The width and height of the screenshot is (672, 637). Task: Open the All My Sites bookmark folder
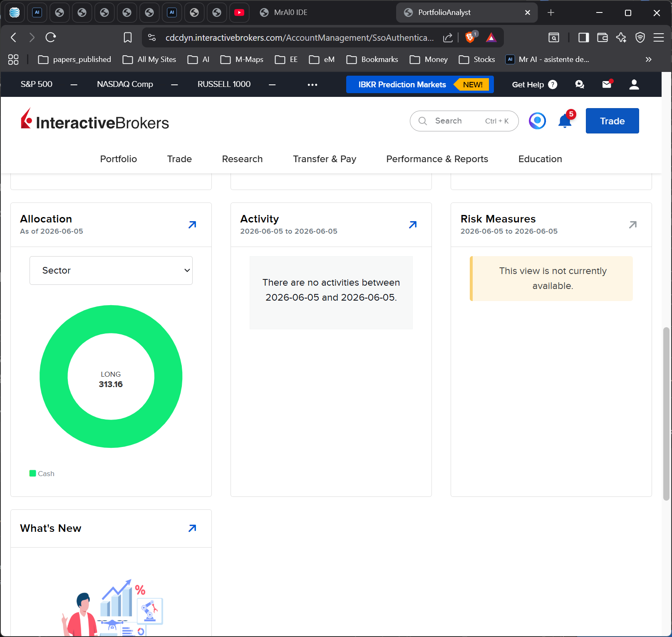[x=149, y=59]
